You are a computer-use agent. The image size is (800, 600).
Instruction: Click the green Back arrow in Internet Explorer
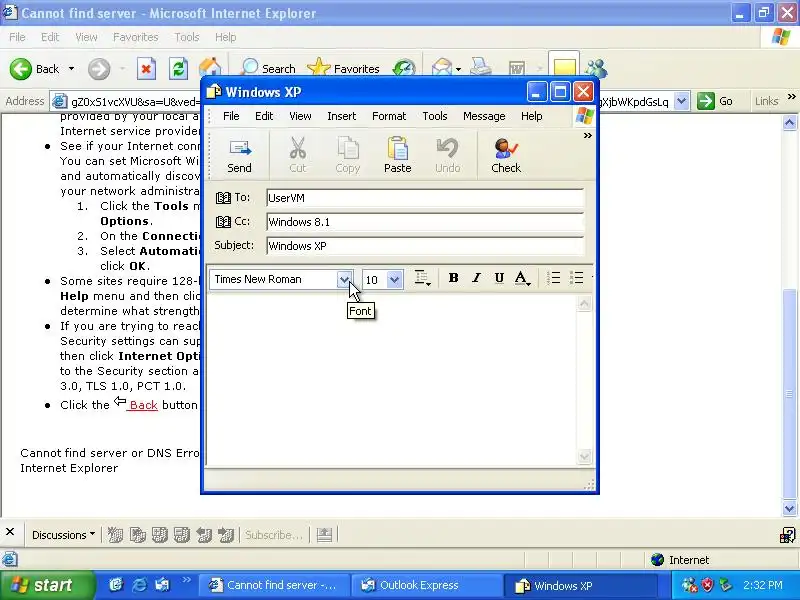pyautogui.click(x=20, y=69)
